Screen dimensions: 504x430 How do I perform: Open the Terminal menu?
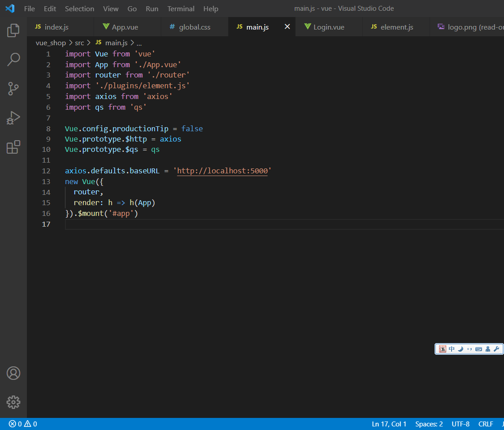click(x=181, y=9)
